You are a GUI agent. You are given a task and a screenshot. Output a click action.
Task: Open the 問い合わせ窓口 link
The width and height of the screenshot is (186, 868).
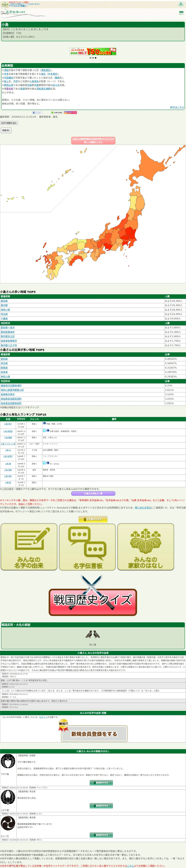click(x=143, y=507)
